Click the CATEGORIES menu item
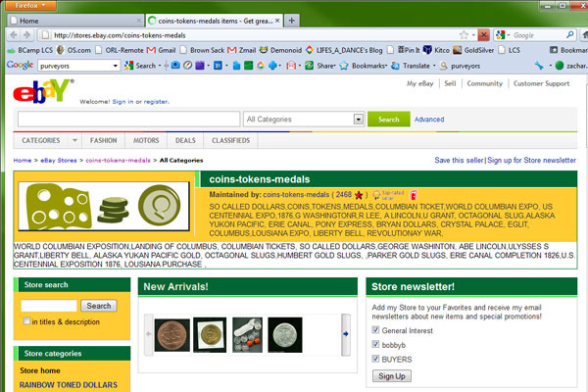The height and width of the screenshot is (392, 588). point(41,140)
